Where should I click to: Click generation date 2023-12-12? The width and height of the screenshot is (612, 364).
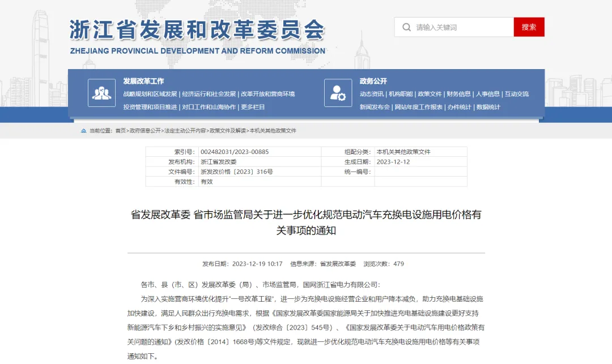tap(393, 162)
